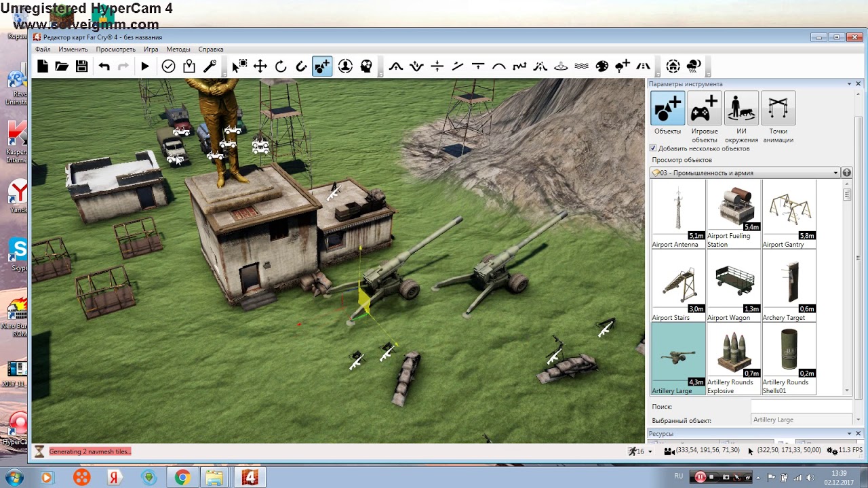Choose the Rotate tool
This screenshot has height=488, width=868.
pyautogui.click(x=281, y=66)
